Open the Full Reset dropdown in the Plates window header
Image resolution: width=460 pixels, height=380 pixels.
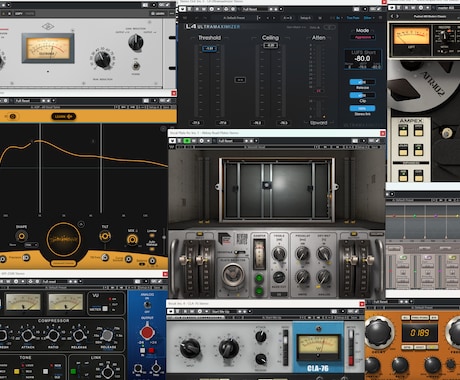coord(231,141)
